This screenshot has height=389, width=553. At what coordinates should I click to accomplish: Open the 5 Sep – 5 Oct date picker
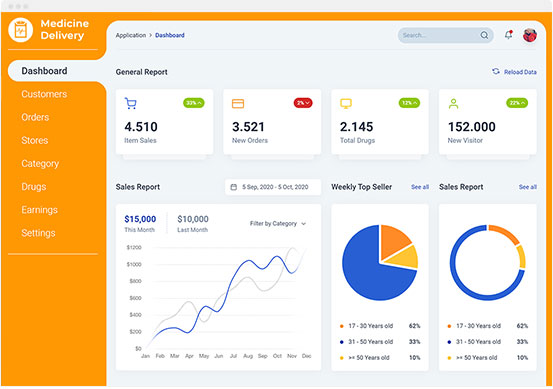(x=273, y=187)
